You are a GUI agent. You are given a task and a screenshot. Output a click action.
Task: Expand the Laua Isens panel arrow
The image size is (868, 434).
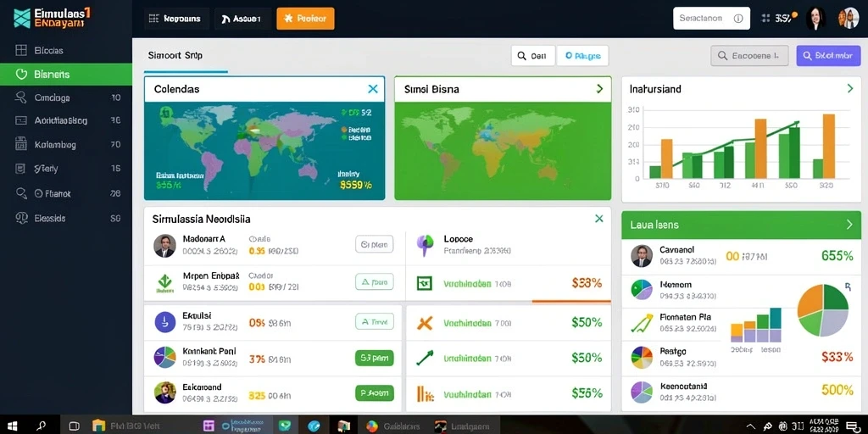coord(849,225)
